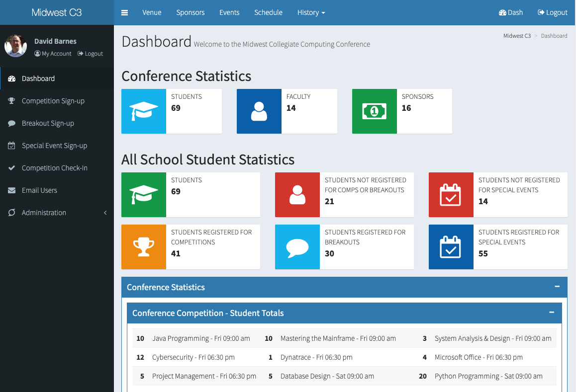Screen dimensions: 576x392
Task: Collapse the Conference Statistics panel
Action: [x=557, y=287]
